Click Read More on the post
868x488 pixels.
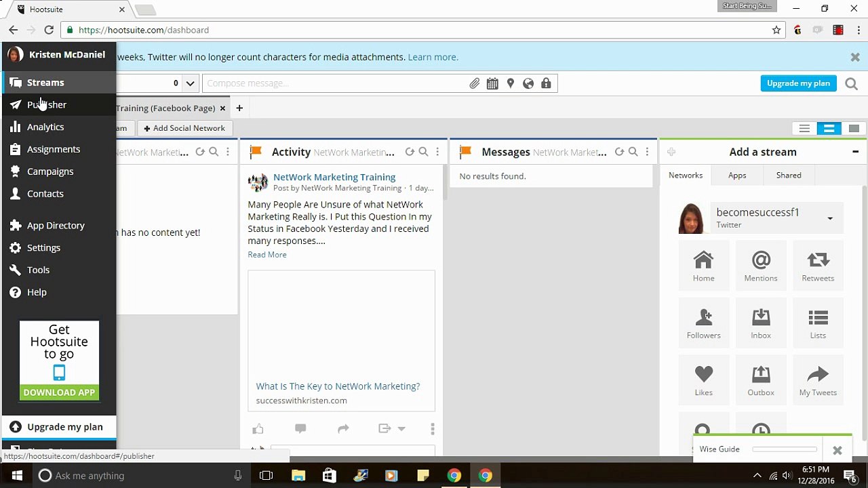267,255
